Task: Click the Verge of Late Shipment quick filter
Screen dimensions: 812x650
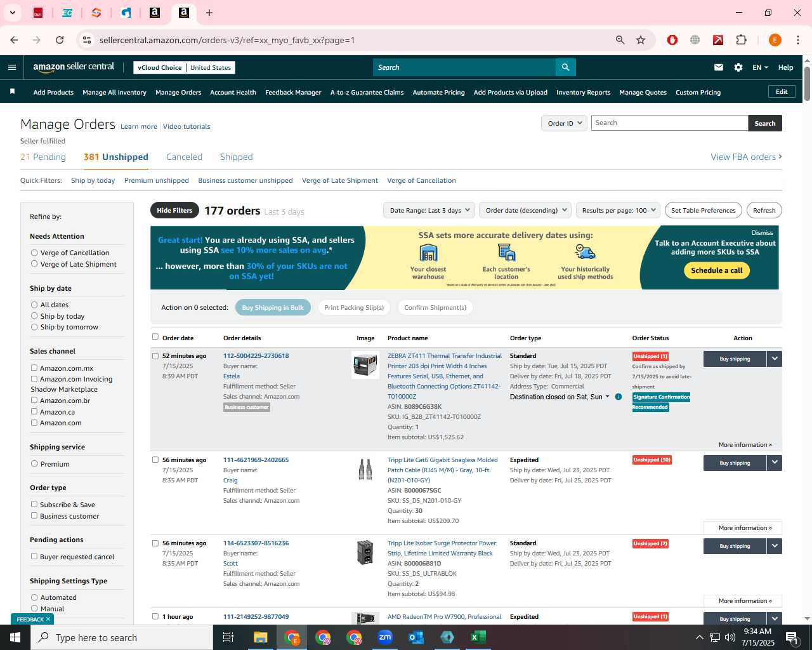Action: 340,180
